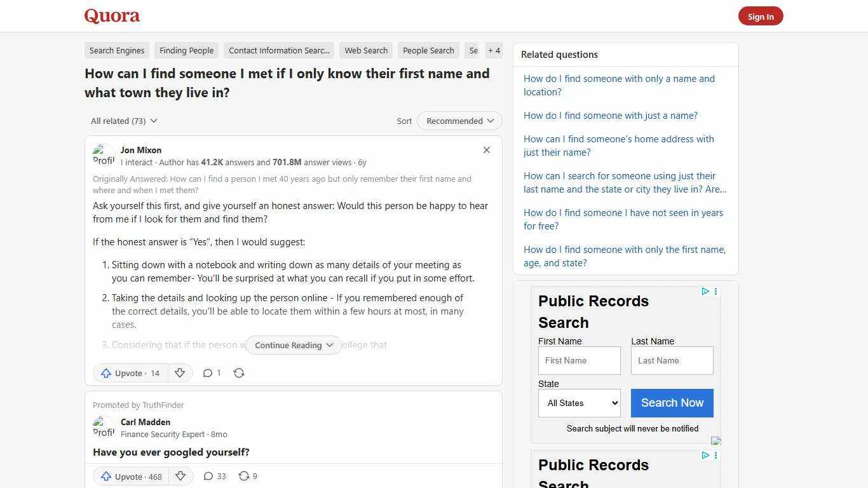Open the All States dropdown
Screen dimensions: 868x488
point(579,403)
